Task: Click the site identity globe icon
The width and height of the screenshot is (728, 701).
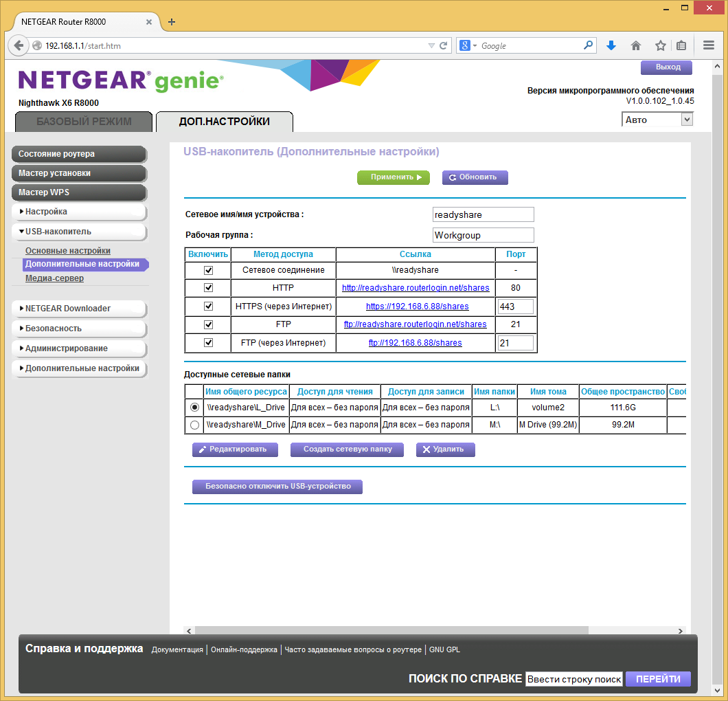Action: (37, 45)
